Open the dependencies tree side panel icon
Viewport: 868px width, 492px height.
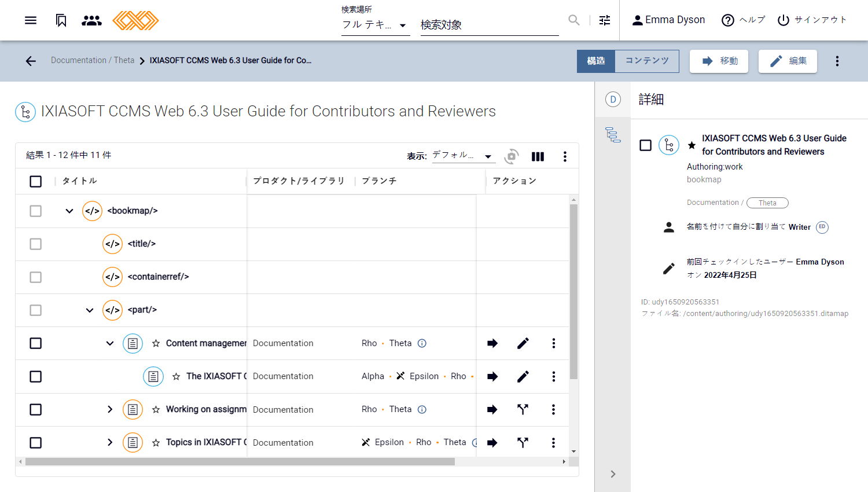click(x=613, y=135)
